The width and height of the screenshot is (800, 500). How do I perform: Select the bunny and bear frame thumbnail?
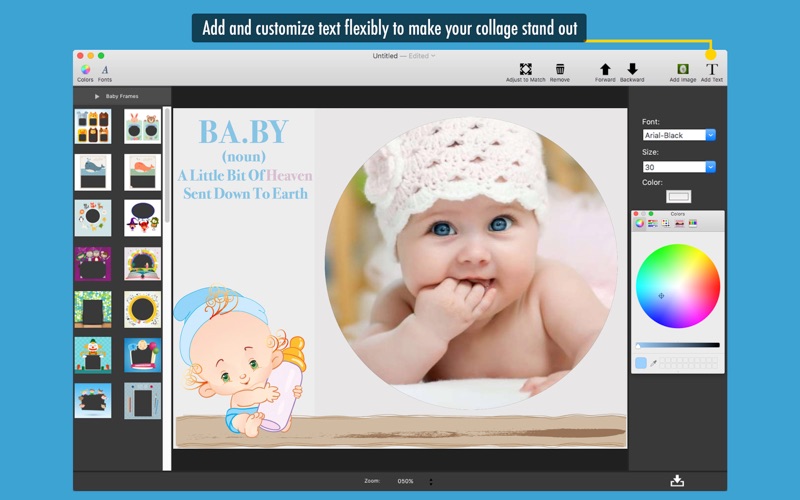click(x=142, y=126)
